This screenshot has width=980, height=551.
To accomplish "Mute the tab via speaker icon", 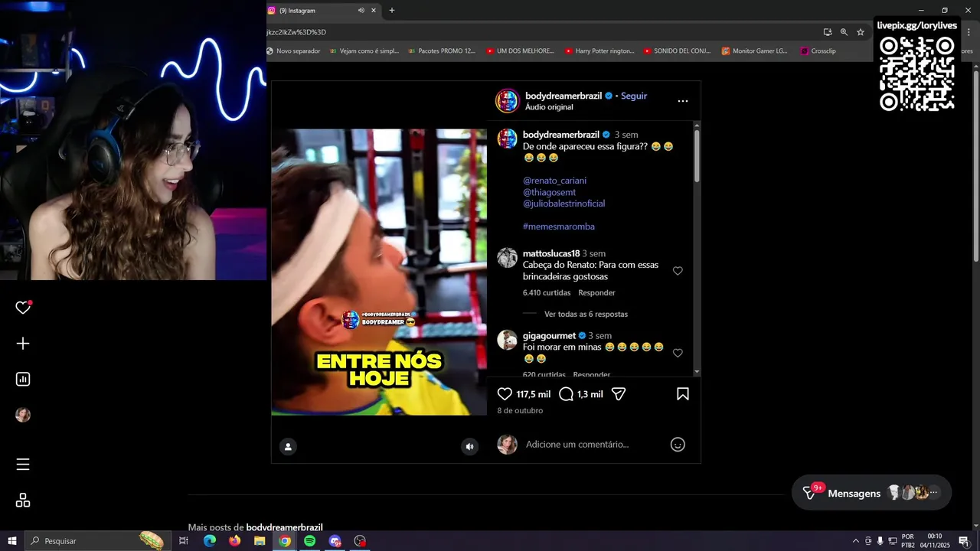I will (361, 11).
